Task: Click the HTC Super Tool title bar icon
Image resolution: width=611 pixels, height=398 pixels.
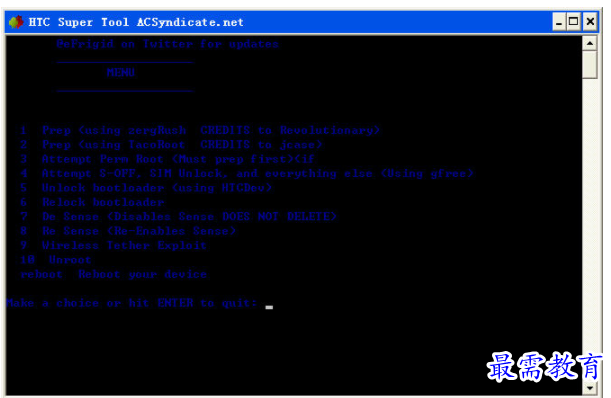Action: pyautogui.click(x=16, y=22)
